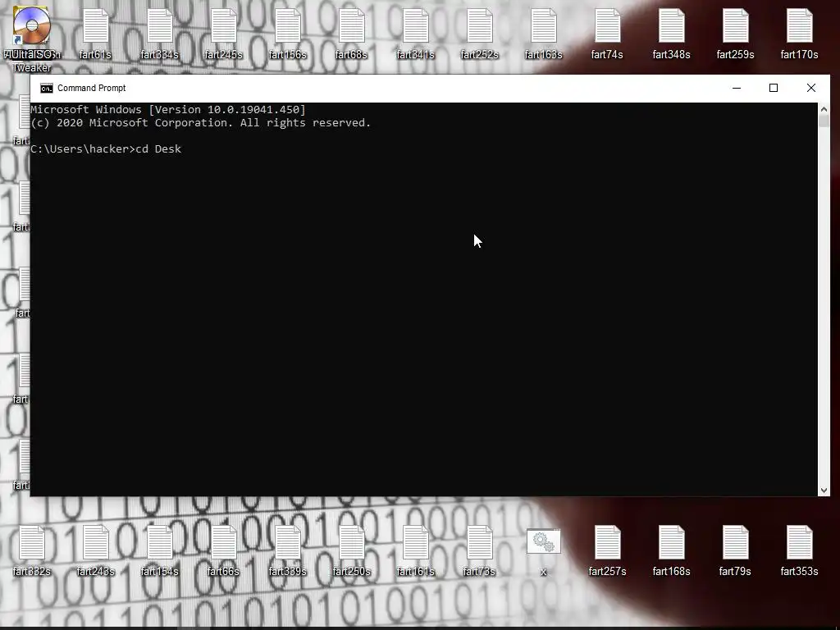The width and height of the screenshot is (840, 630).
Task: Select the fart79s file icon
Action: pyautogui.click(x=736, y=543)
